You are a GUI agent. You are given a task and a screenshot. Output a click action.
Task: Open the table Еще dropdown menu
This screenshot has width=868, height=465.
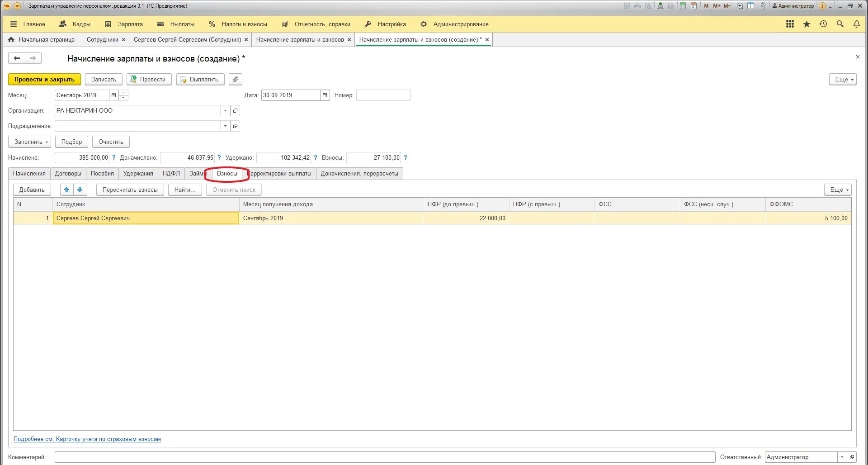pos(838,190)
